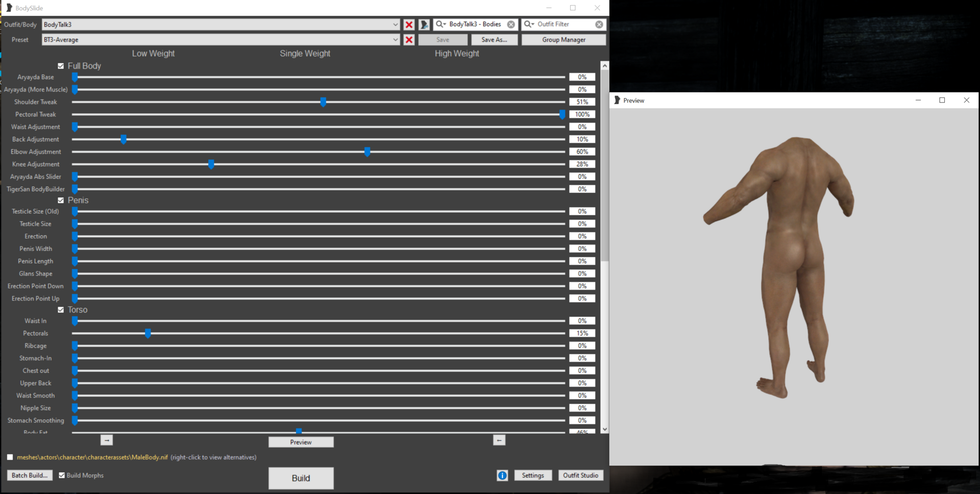Image resolution: width=980 pixels, height=494 pixels.
Task: Clear the BodyTalk3 - Bodies group filter
Action: pos(511,24)
